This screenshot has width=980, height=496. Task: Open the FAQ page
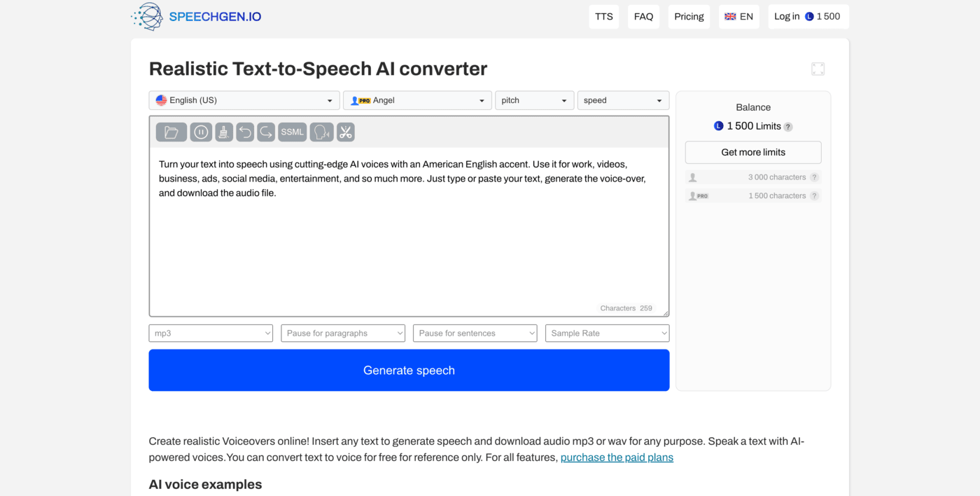tap(644, 17)
